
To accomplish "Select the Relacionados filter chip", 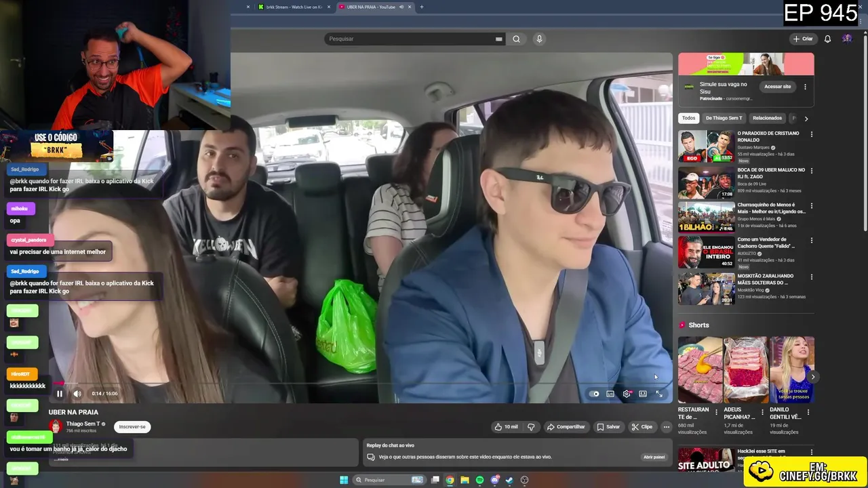I will pyautogui.click(x=767, y=118).
